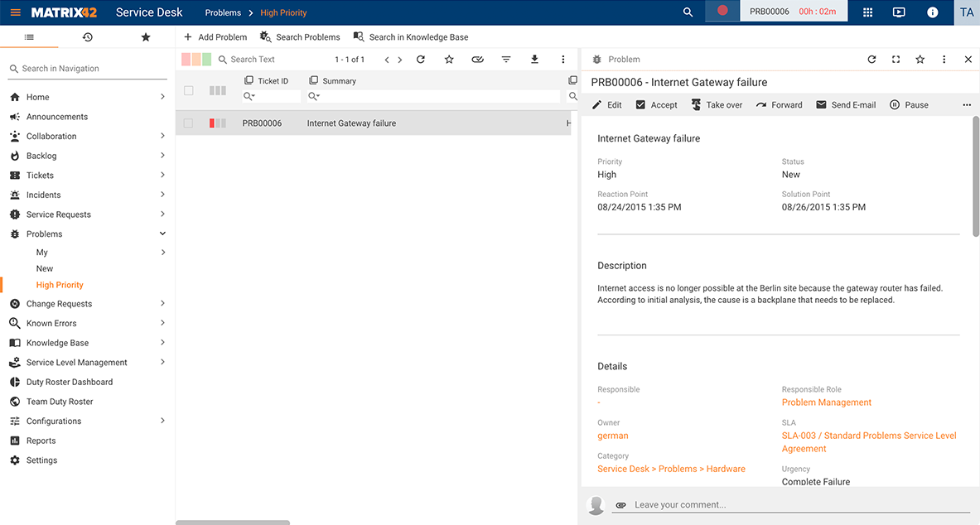Open the three-dot menu in the Problem panel
Image resolution: width=980 pixels, height=525 pixels.
(x=944, y=59)
